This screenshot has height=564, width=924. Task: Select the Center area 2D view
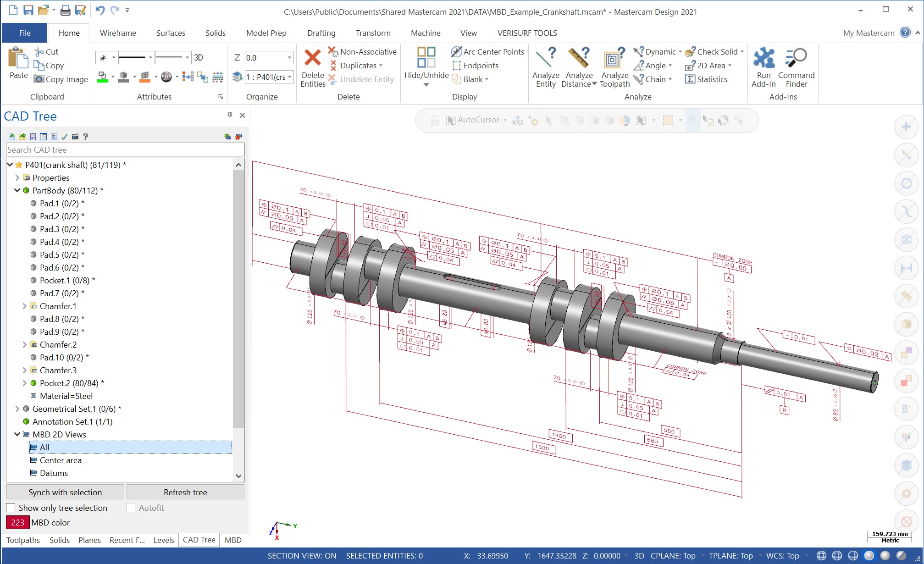click(61, 460)
